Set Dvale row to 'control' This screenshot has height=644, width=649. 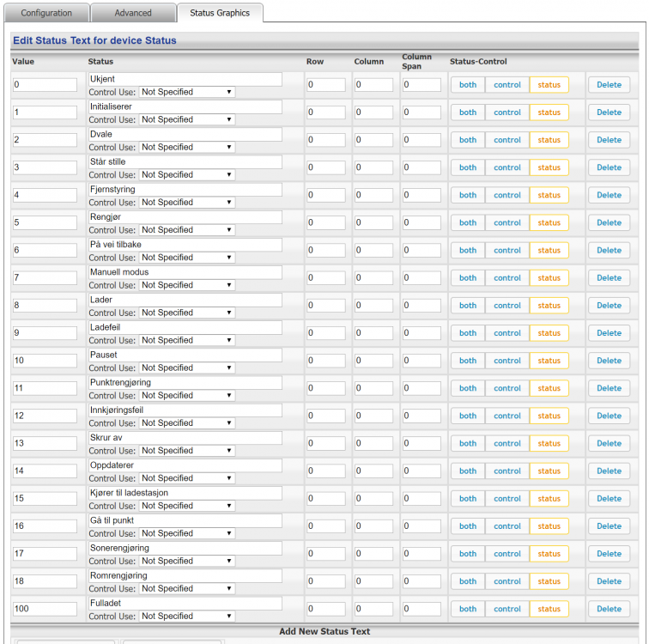(506, 140)
